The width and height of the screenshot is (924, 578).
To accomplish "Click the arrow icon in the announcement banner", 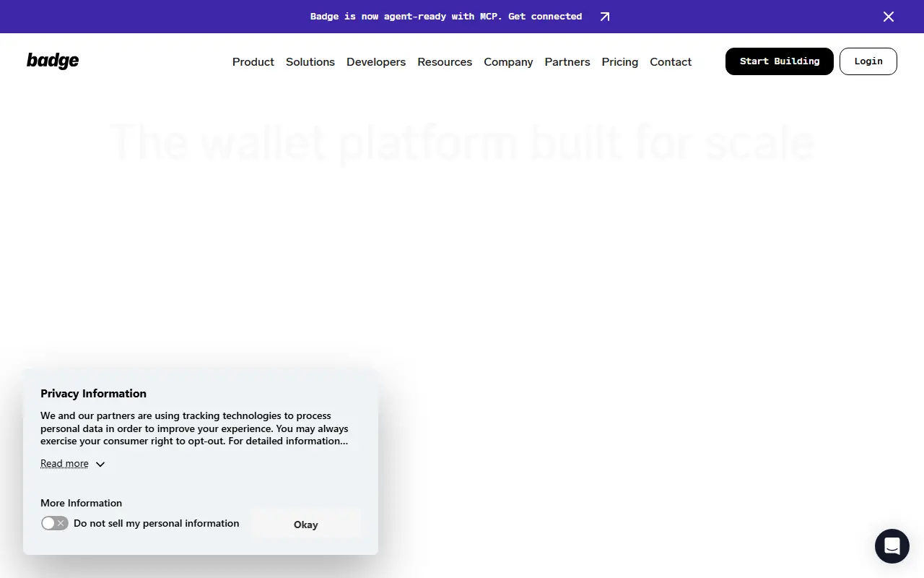I will (605, 17).
